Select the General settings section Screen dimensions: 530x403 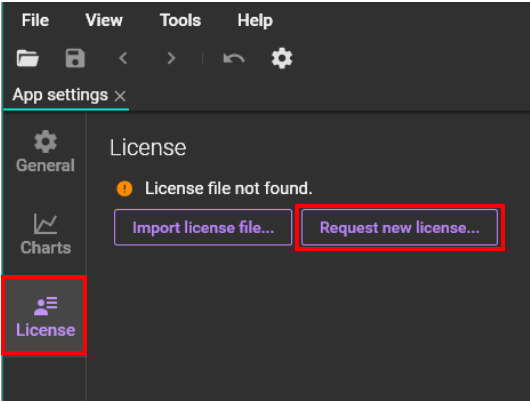[x=45, y=152]
